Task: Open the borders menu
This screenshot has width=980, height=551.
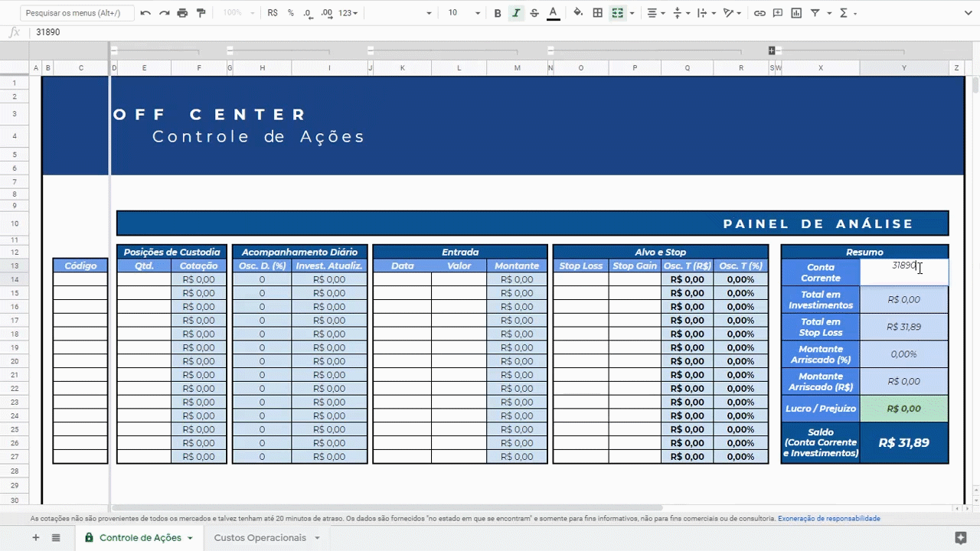Action: (598, 13)
